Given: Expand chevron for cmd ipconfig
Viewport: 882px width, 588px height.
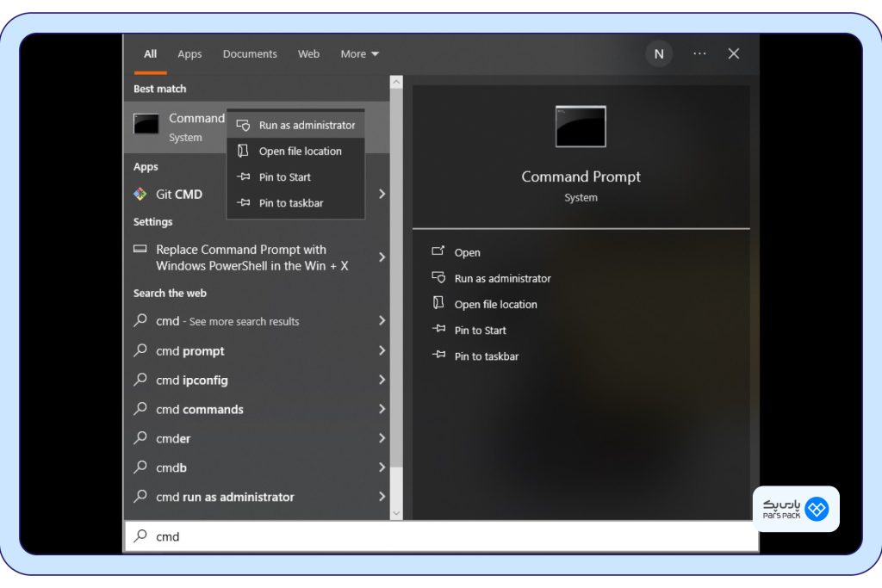Looking at the screenshot, I should [382, 380].
